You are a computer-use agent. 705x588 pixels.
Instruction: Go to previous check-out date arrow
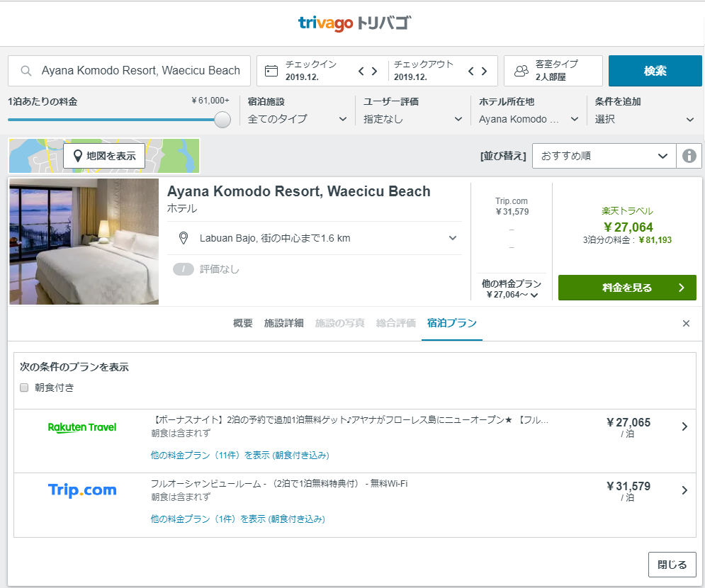[x=470, y=71]
